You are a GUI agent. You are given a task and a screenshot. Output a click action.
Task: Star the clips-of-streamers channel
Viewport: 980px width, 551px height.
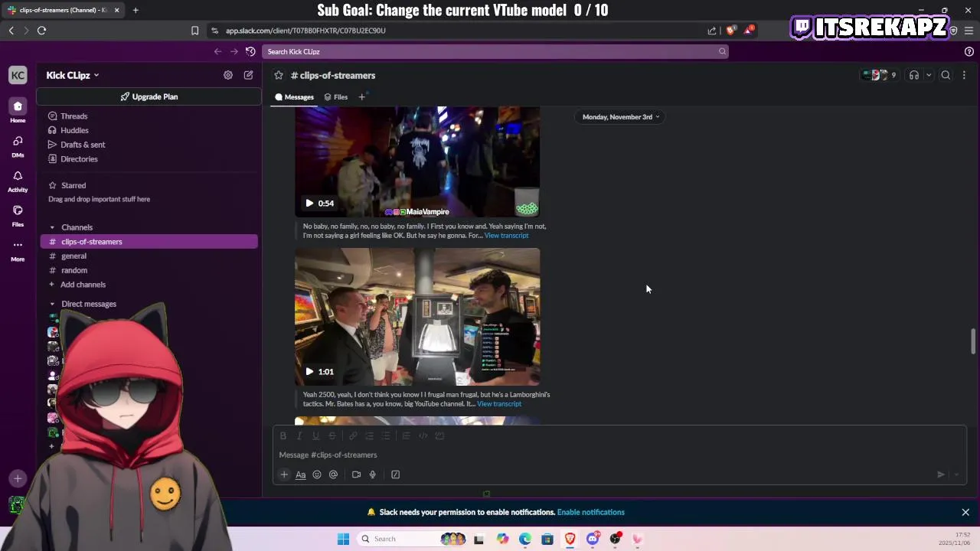[x=279, y=75]
